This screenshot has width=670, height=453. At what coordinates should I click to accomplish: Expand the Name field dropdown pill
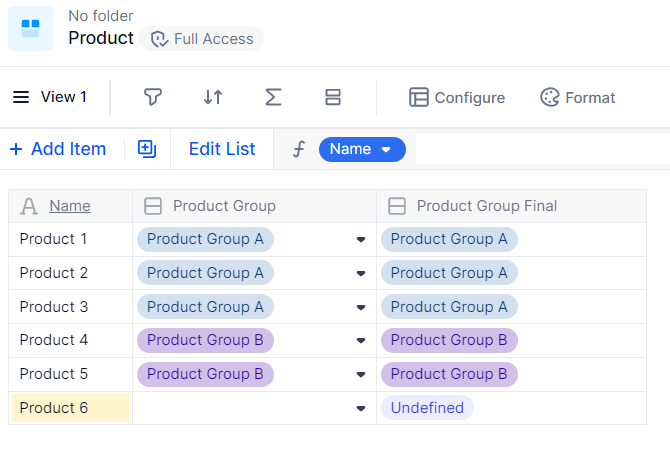point(362,149)
